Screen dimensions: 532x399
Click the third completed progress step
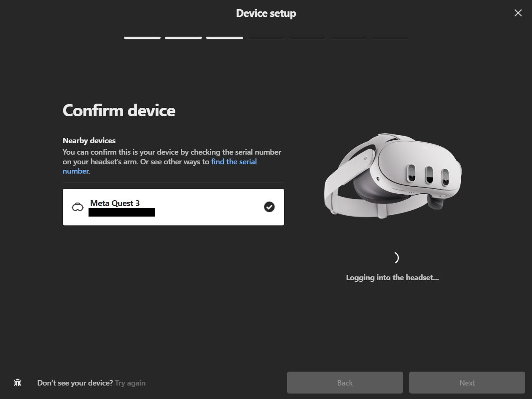224,38
